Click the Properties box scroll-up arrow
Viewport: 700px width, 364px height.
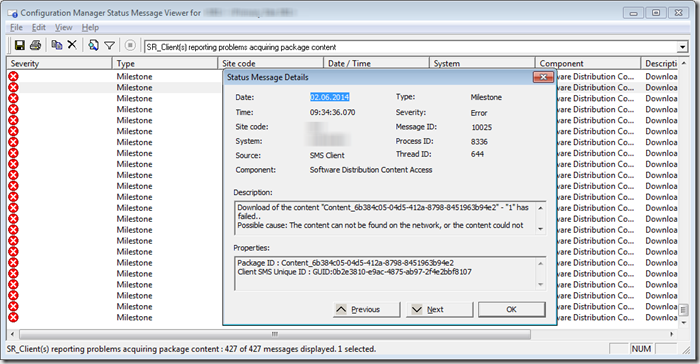540,264
